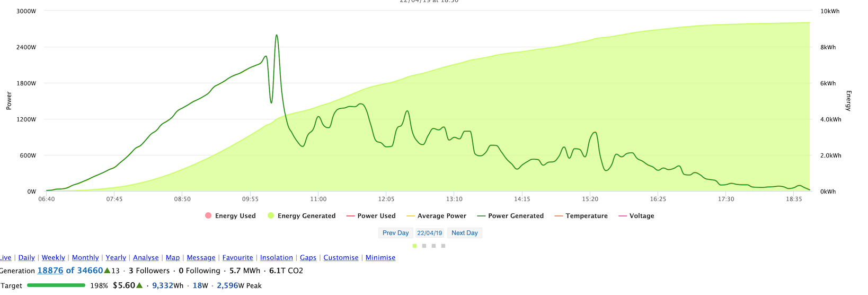This screenshot has height=295, width=868.
Task: Click the green arrow beside 34660
Action: (x=107, y=271)
